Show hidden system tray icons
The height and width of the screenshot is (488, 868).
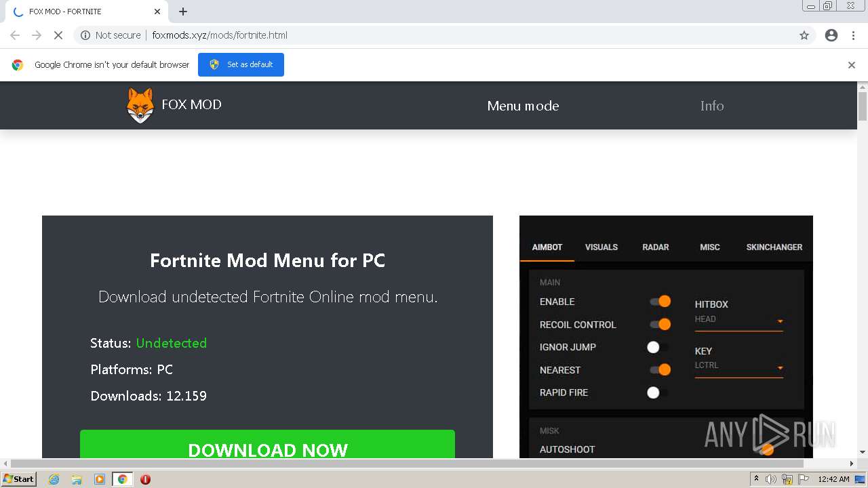tap(756, 479)
